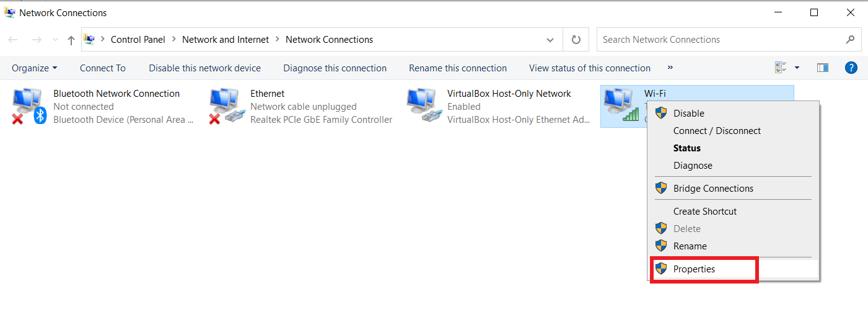The width and height of the screenshot is (868, 335).
Task: Open the change view options dropdown arrow
Action: coord(797,68)
